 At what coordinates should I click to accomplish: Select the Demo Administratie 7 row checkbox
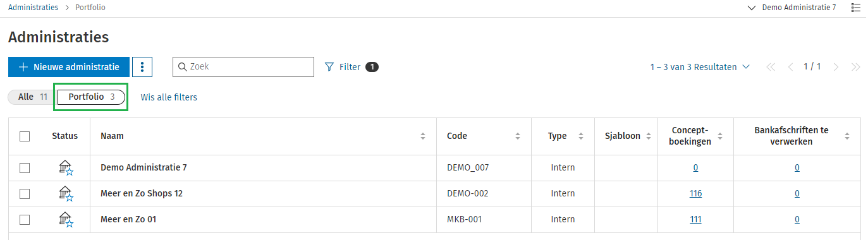pos(25,168)
